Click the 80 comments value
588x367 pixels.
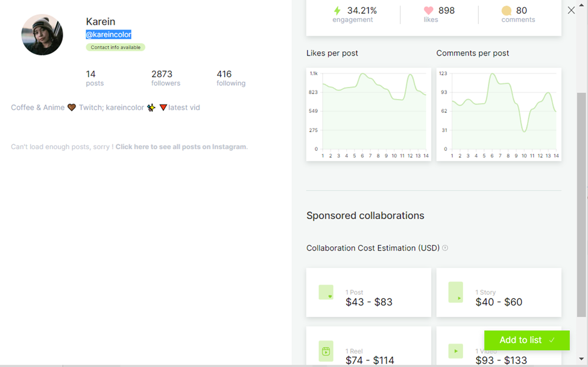pos(521,10)
